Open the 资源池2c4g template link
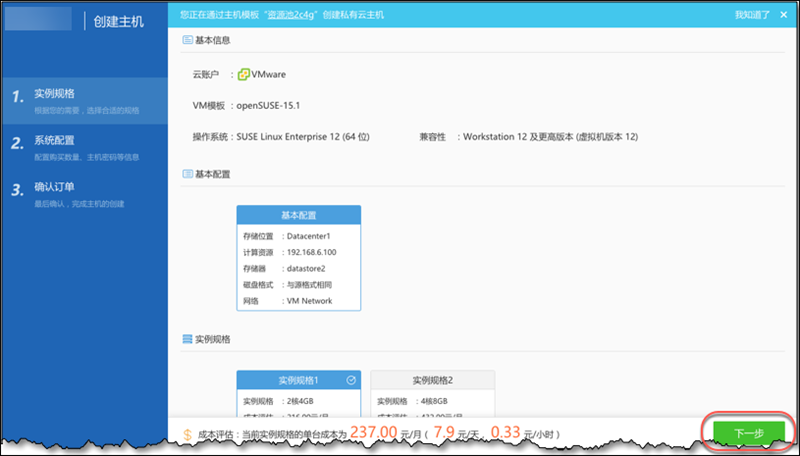 [x=292, y=15]
